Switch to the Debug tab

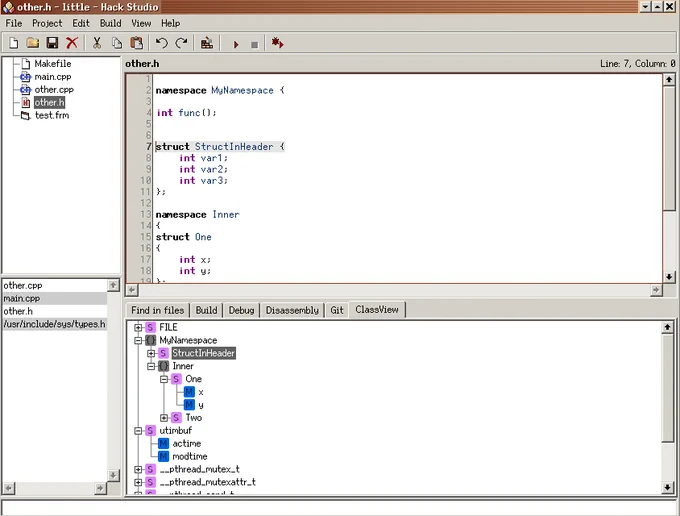click(x=241, y=310)
